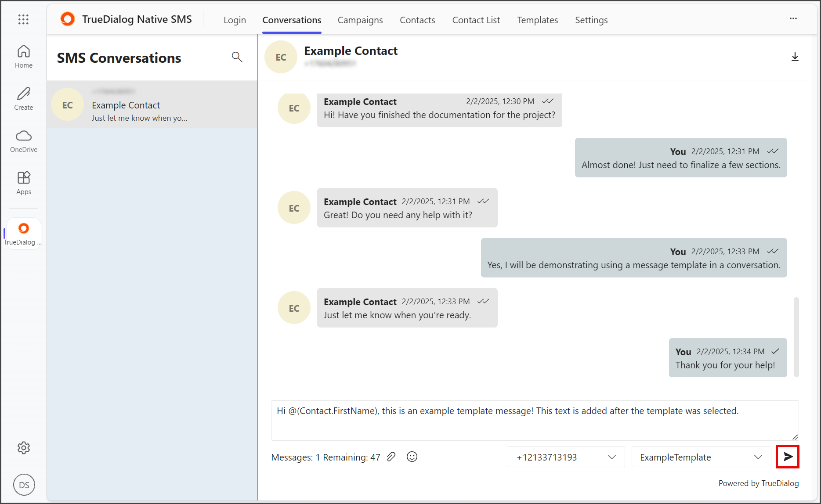Expand the sender phone number dropdown

click(x=566, y=457)
